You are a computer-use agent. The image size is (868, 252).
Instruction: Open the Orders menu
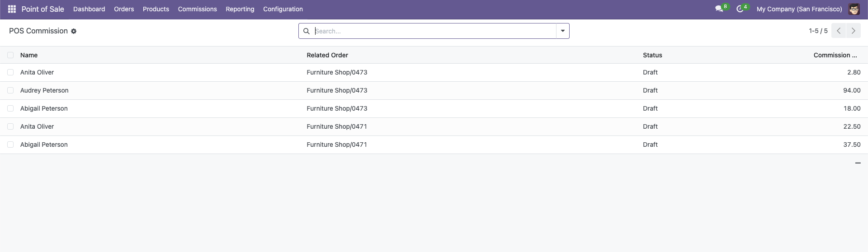124,9
